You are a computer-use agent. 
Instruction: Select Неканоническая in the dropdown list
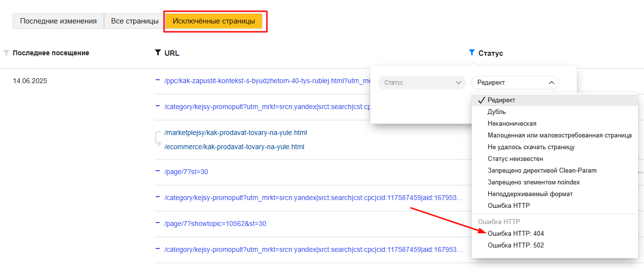click(x=512, y=124)
